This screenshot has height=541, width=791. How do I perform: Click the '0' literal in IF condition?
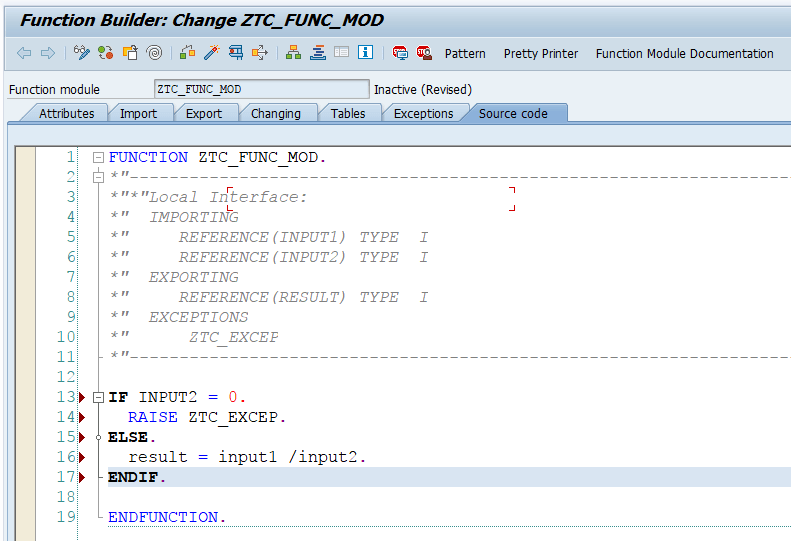point(233,398)
